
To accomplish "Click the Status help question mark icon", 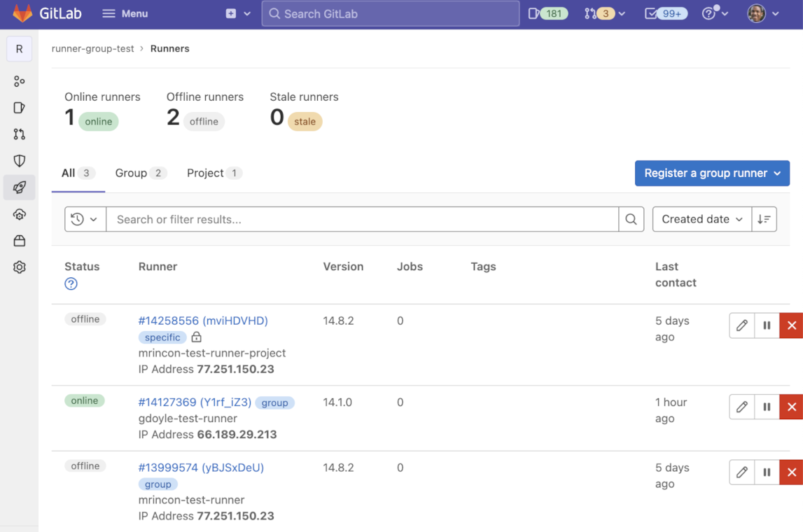I will pos(71,284).
